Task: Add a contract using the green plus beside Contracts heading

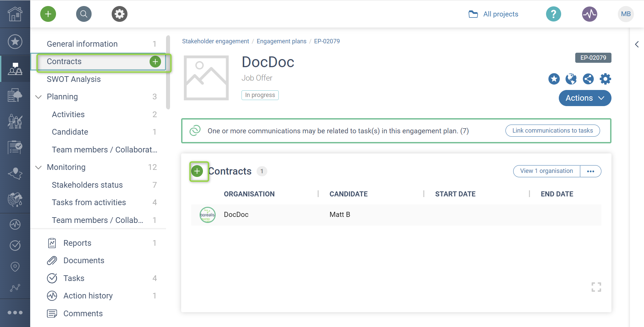Action: (197, 171)
